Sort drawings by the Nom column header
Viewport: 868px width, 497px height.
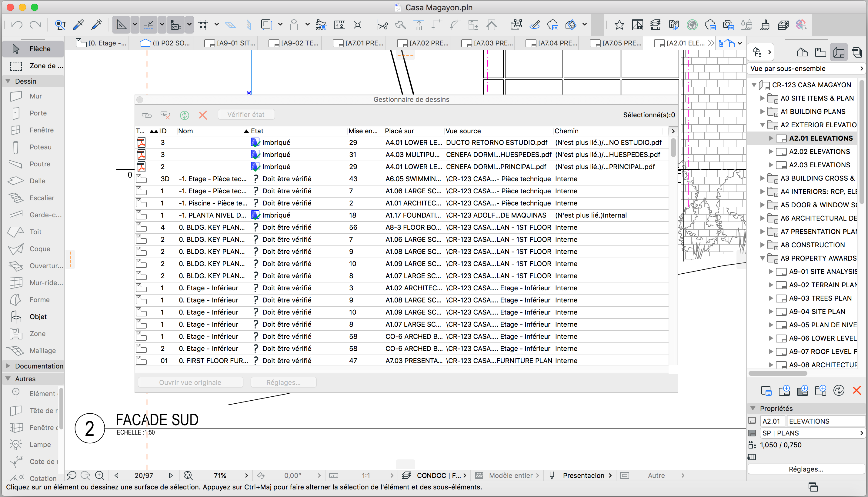(185, 131)
